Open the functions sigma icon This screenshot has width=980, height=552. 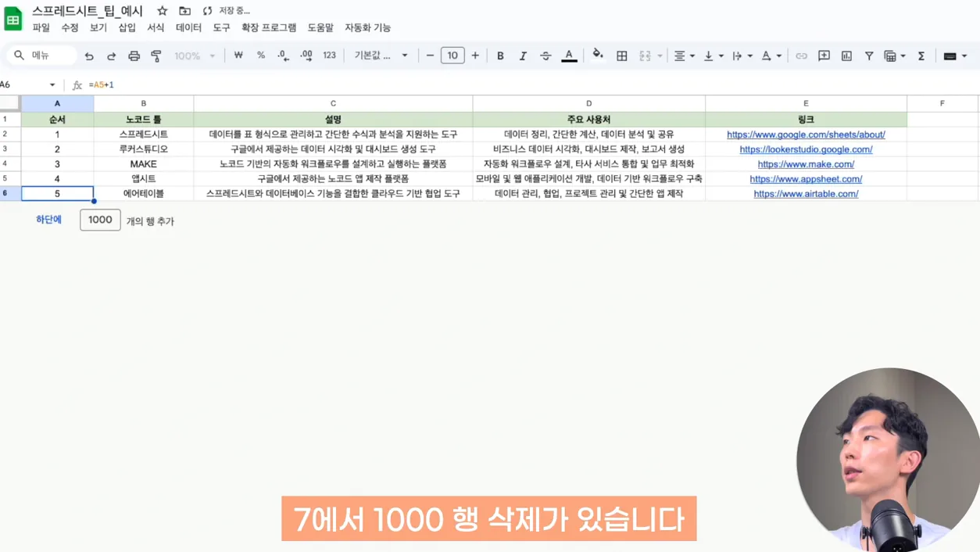[x=921, y=56]
